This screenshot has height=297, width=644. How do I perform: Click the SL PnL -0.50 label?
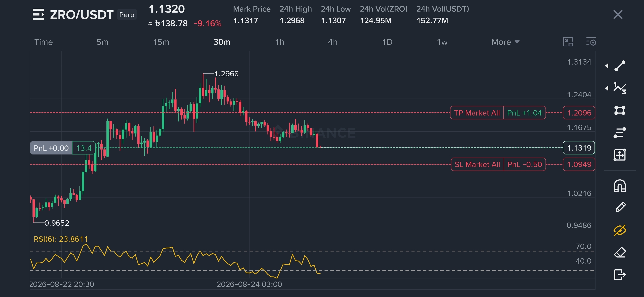click(x=524, y=164)
